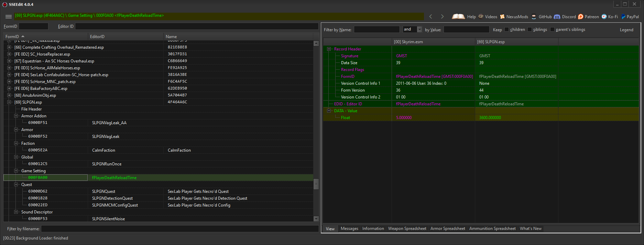Open Weapon Spreadsheet tab
Screen dimensions: 644x245
407,229
